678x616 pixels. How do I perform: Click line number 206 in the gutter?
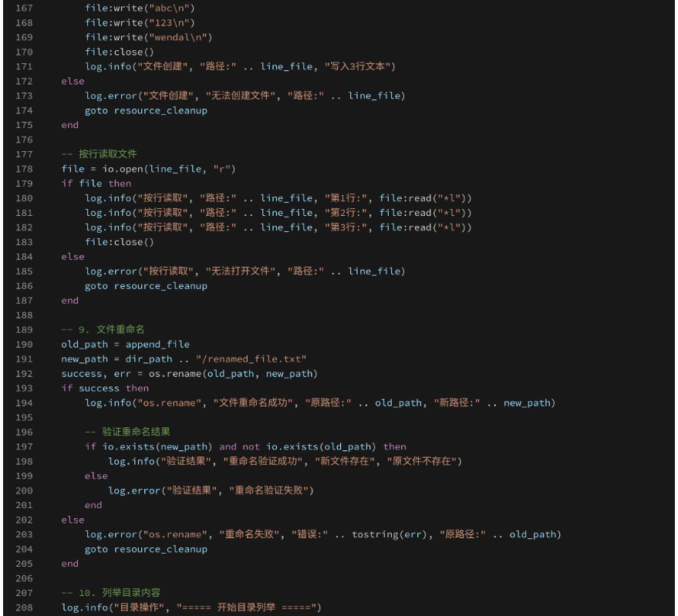coord(24,579)
